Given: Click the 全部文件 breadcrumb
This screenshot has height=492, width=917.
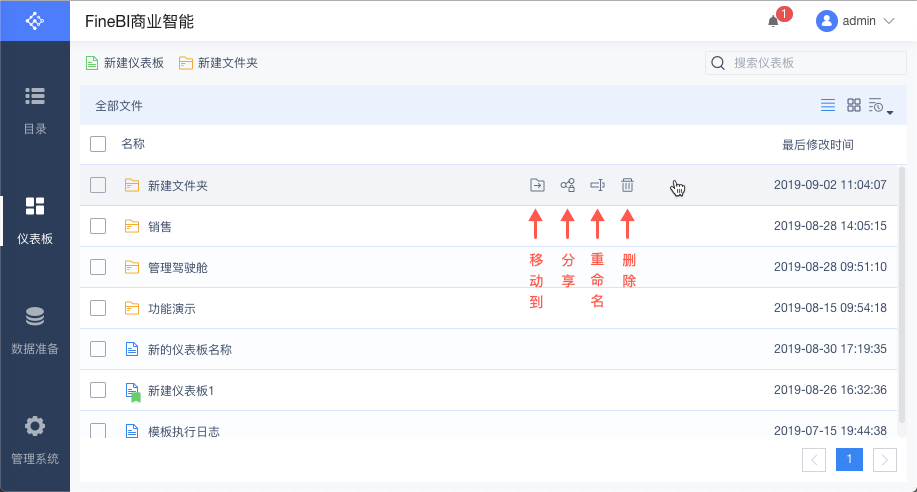Looking at the screenshot, I should [119, 106].
